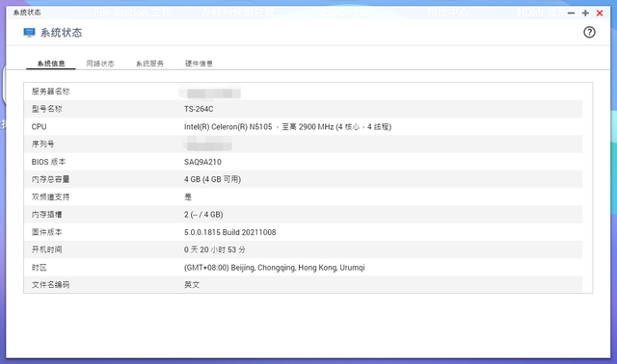Click the 固件版本 label
617x364 pixels.
pos(47,232)
